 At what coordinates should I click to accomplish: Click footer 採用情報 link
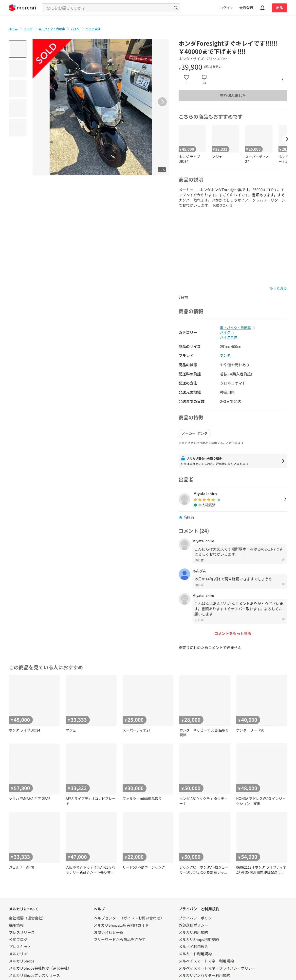tap(16, 925)
